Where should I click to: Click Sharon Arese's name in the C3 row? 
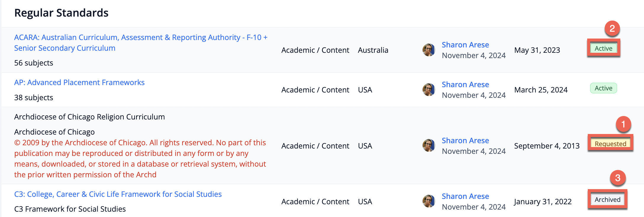click(x=465, y=197)
